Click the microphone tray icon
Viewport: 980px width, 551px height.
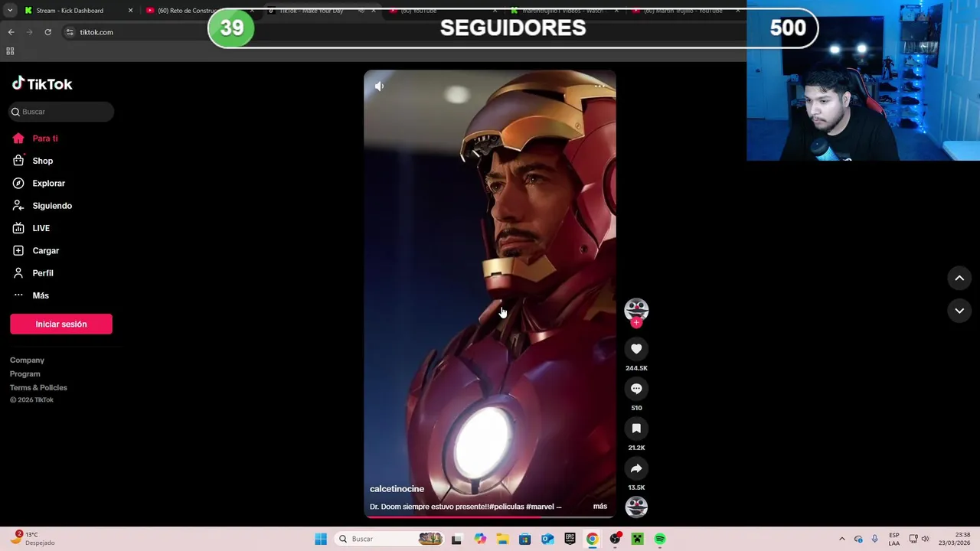(x=875, y=539)
